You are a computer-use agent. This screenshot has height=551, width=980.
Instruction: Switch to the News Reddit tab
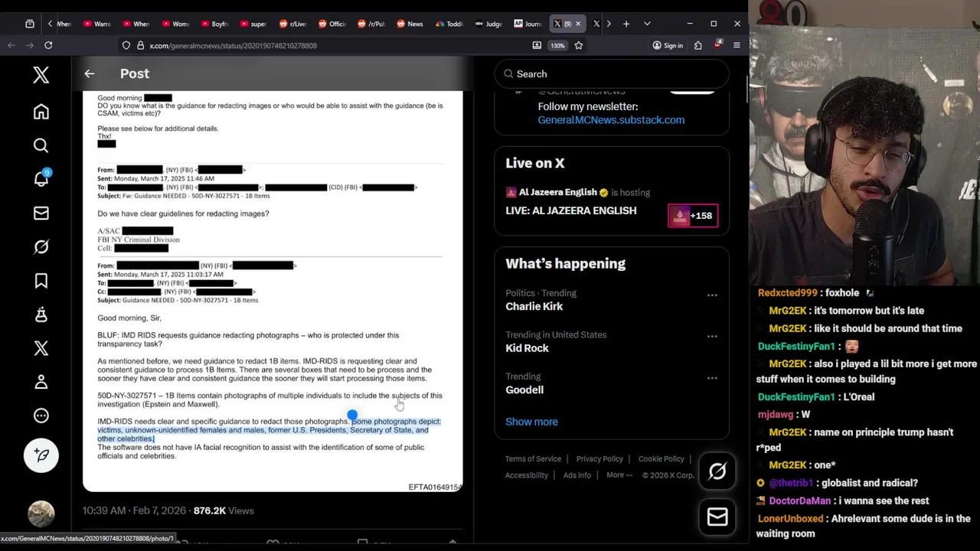coord(410,24)
